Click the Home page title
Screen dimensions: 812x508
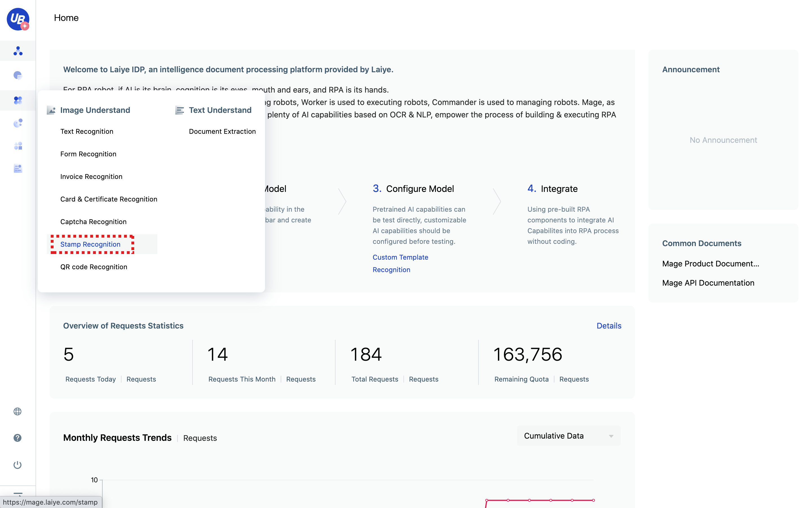click(x=66, y=18)
